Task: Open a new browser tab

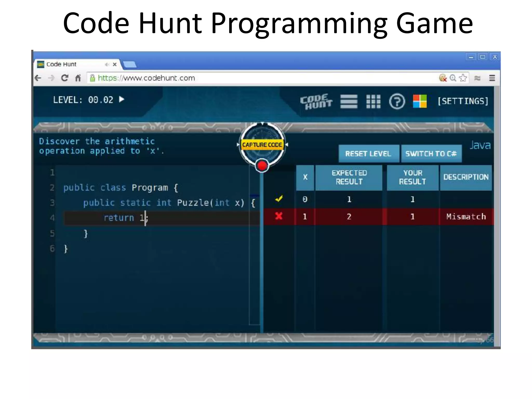Action: (x=130, y=65)
